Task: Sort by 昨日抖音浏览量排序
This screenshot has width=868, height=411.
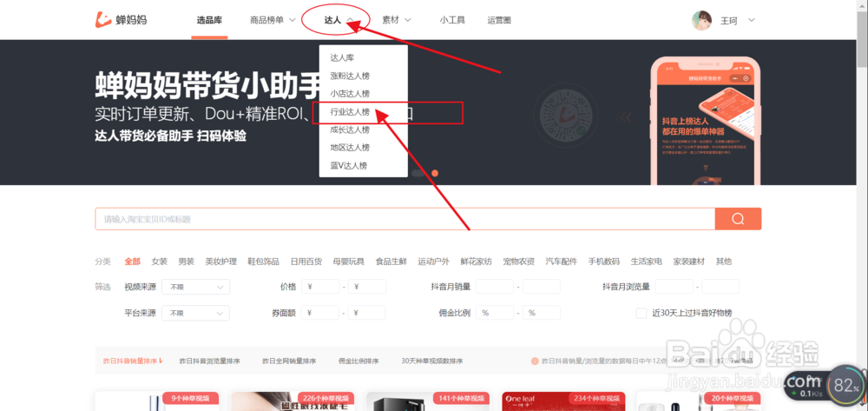Action: (210, 361)
